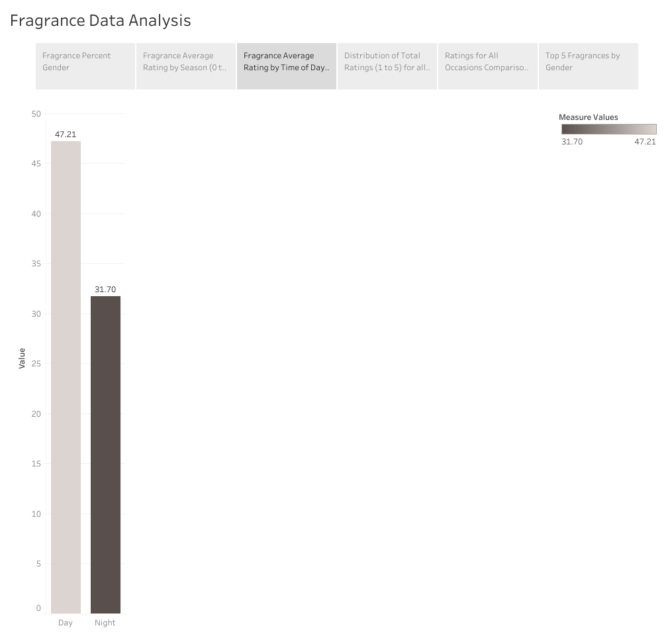Click the 47.21 legend maximum label

(x=644, y=141)
